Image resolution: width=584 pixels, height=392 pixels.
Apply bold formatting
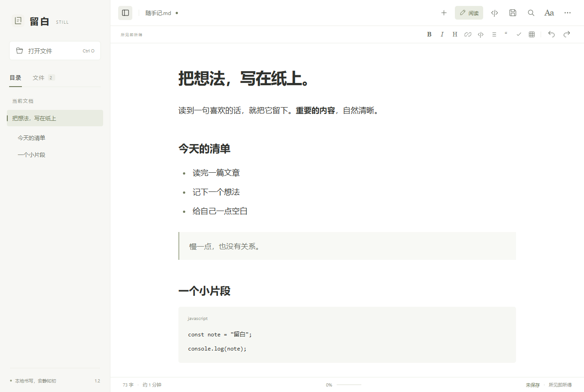coord(429,34)
